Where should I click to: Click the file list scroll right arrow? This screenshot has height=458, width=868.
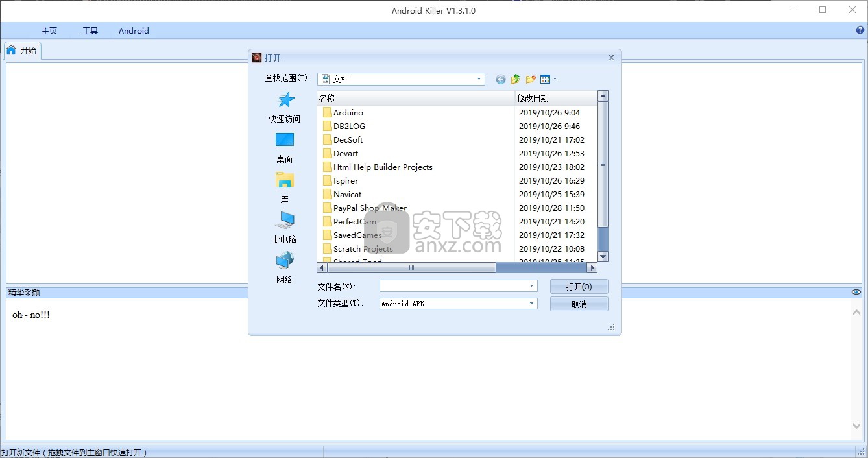(x=592, y=267)
